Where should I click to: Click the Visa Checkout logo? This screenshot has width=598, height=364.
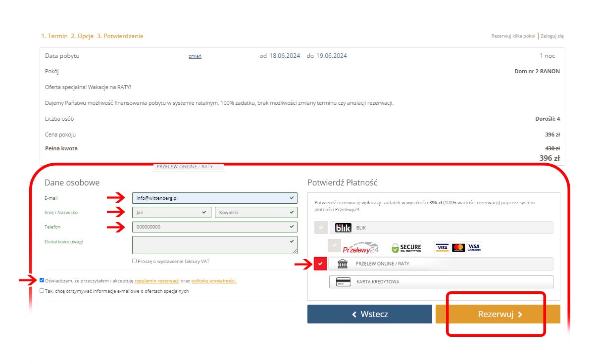coord(474,247)
